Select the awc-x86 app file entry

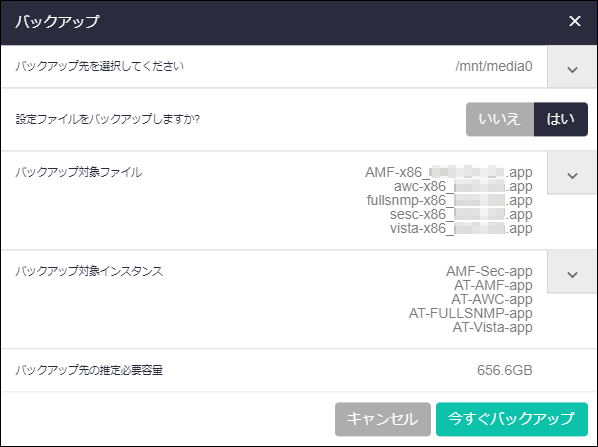(x=463, y=186)
